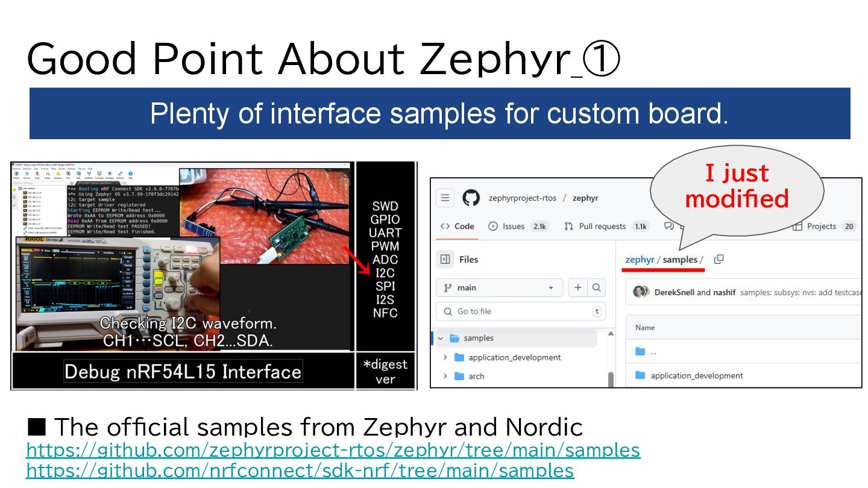Open the main branch dropdown
868x488 pixels.
[x=499, y=287]
